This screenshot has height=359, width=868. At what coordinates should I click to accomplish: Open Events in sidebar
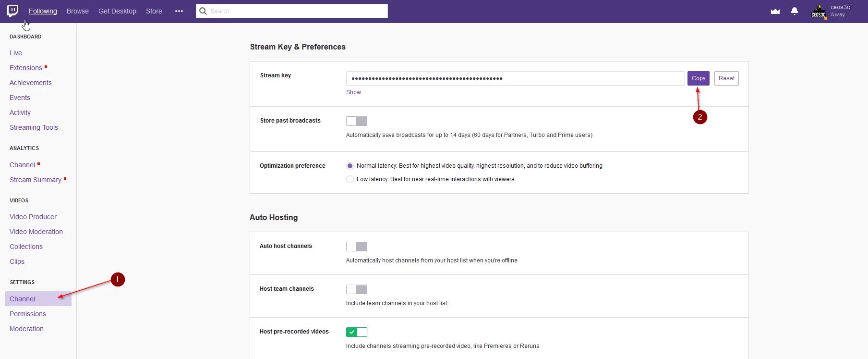point(20,98)
